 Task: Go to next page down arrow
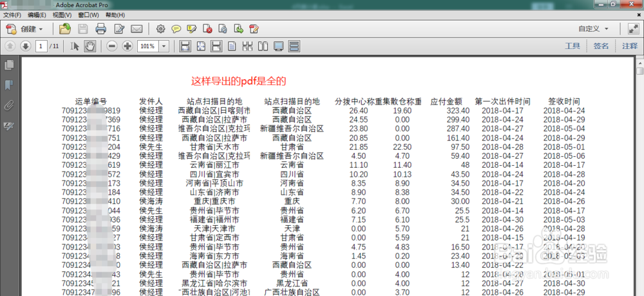point(26,46)
